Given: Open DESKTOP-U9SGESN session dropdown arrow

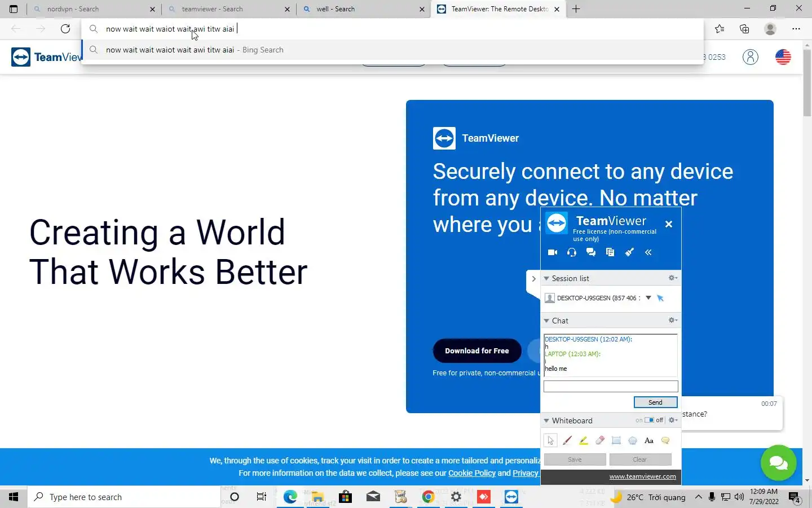Looking at the screenshot, I should (648, 298).
